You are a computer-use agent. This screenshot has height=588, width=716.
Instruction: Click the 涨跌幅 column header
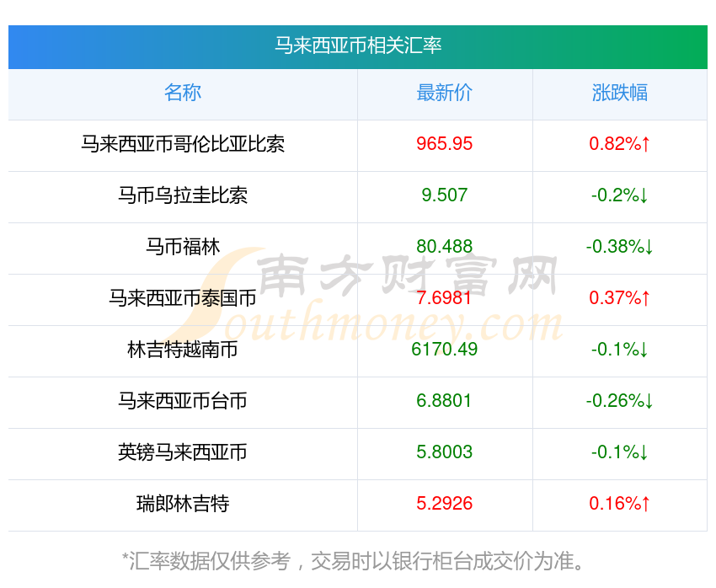[620, 93]
